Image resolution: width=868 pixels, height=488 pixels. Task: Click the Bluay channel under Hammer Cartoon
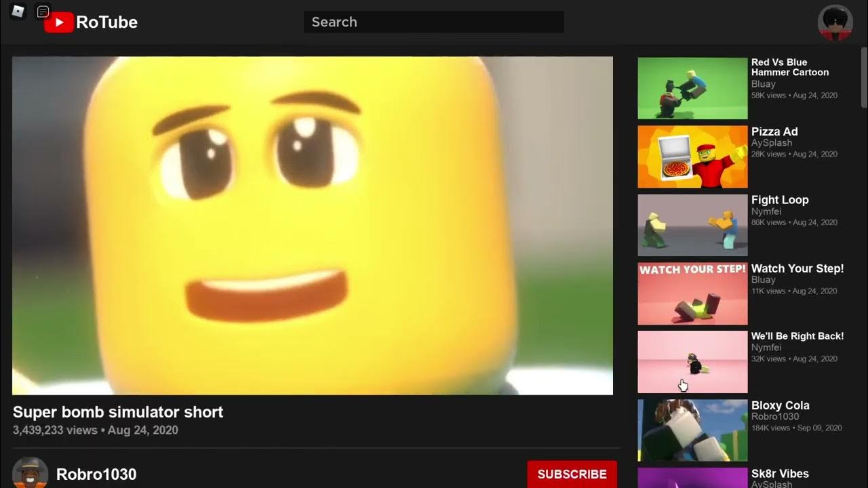pos(763,84)
